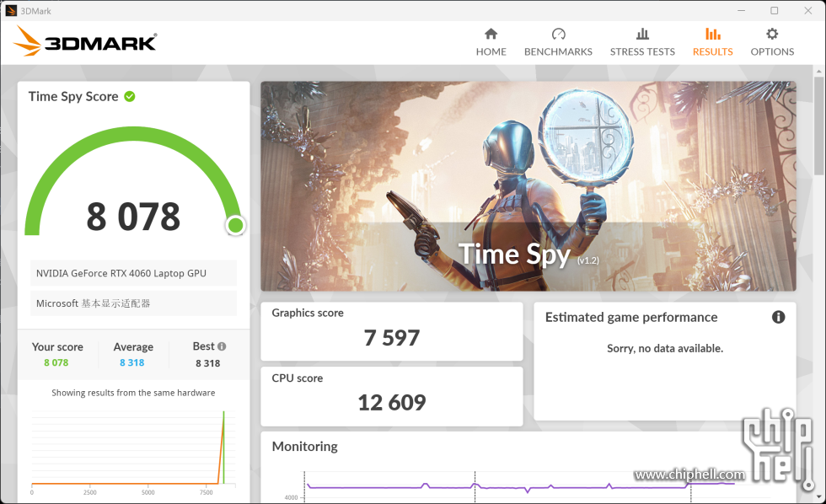The height and width of the screenshot is (504, 826).
Task: Click the Time Spy banner image
Action: click(528, 185)
